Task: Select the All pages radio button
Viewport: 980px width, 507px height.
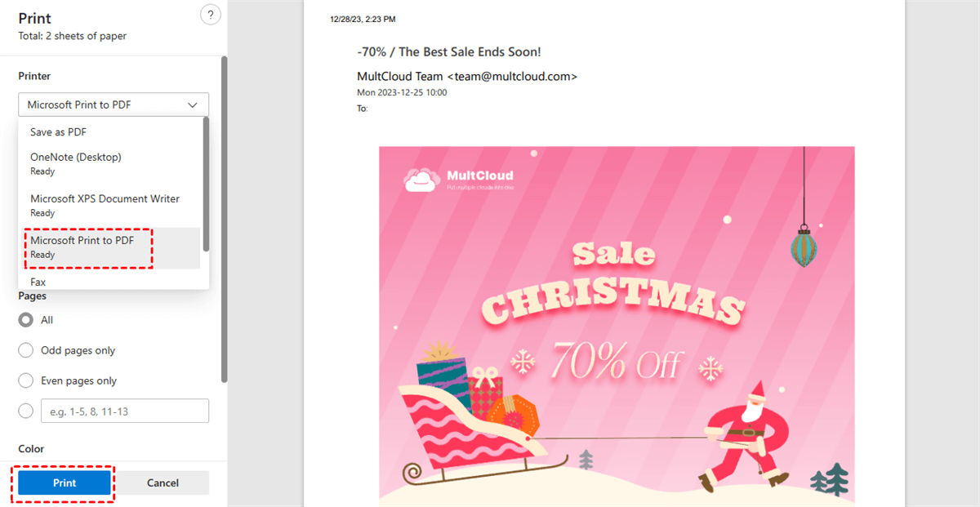Action: 25,320
